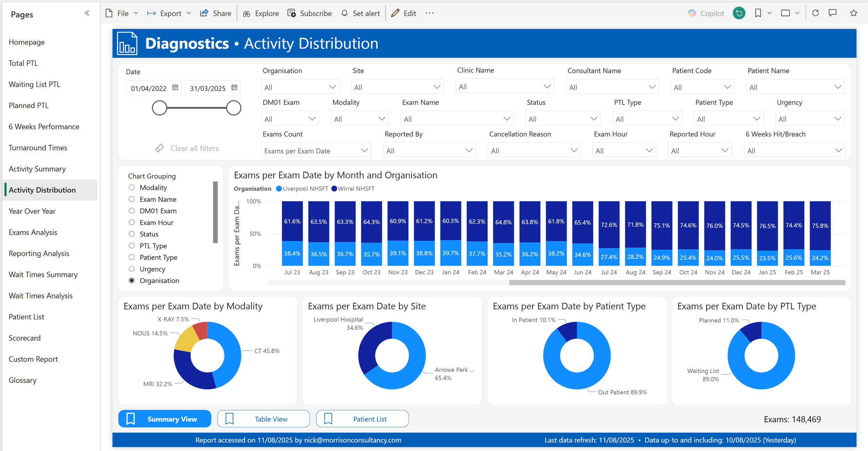Image resolution: width=868 pixels, height=451 pixels.
Task: Click Clear all filters
Action: tap(187, 148)
